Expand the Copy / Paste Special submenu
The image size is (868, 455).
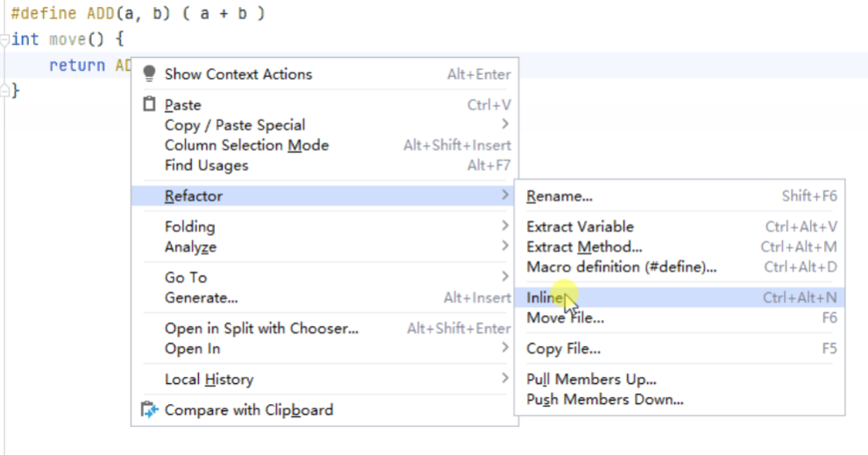pyautogui.click(x=504, y=124)
